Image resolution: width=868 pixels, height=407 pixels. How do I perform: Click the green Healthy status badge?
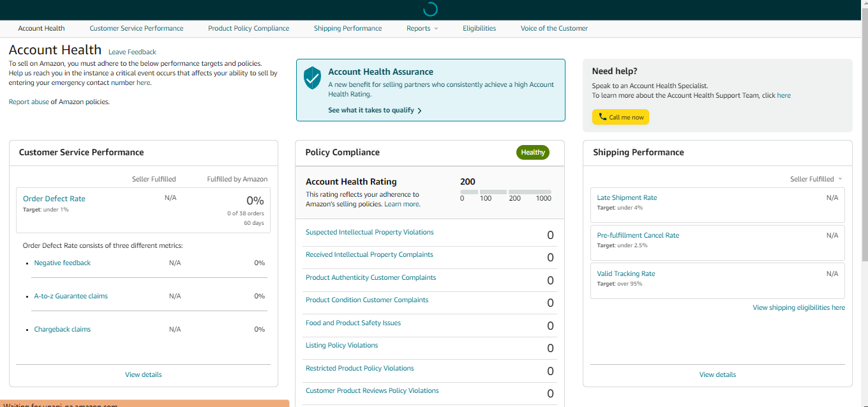click(x=533, y=152)
